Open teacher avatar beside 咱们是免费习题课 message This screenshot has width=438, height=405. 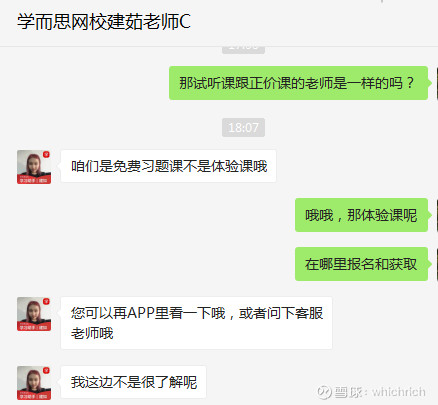(x=34, y=167)
